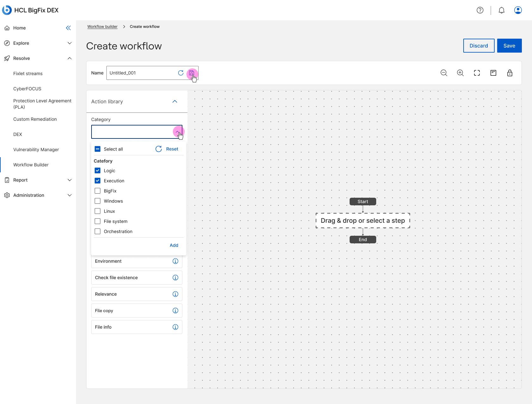Click the HCL BigFix DEX logo
The image size is (532, 404).
30,10
